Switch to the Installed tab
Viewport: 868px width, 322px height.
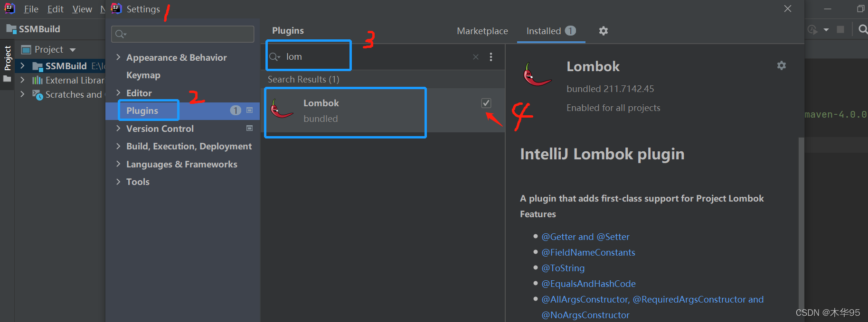[551, 31]
